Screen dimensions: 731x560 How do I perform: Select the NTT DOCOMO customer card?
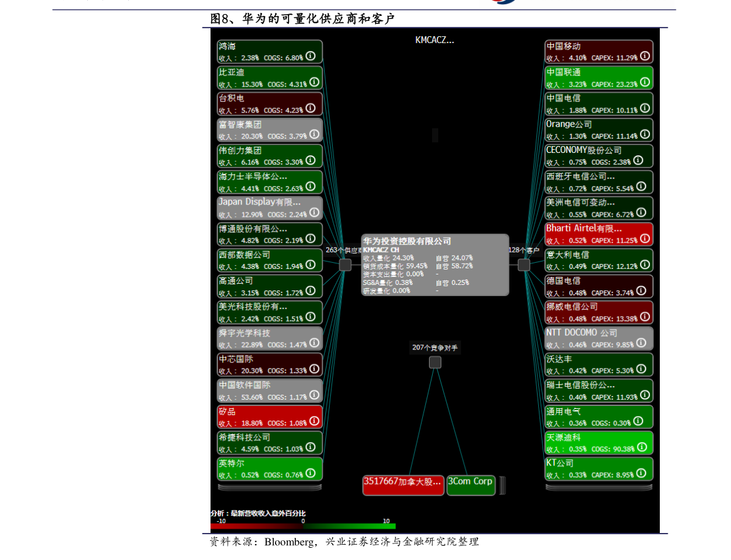tap(599, 338)
